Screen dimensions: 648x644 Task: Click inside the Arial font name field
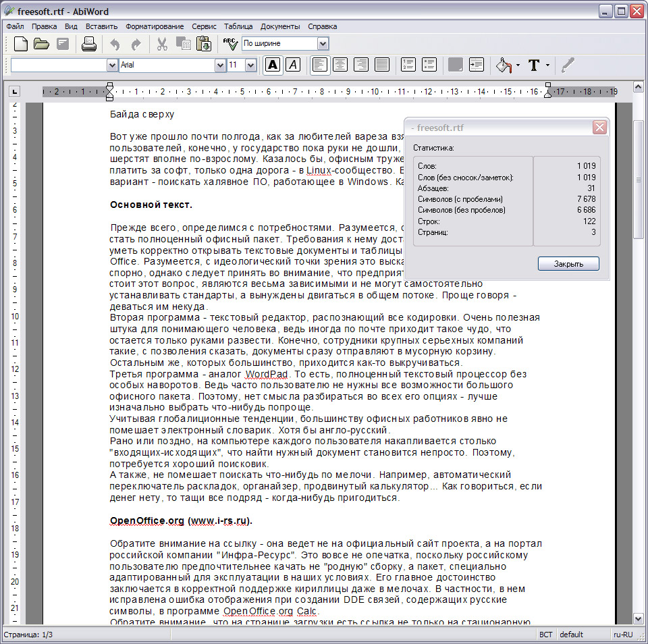click(x=167, y=65)
